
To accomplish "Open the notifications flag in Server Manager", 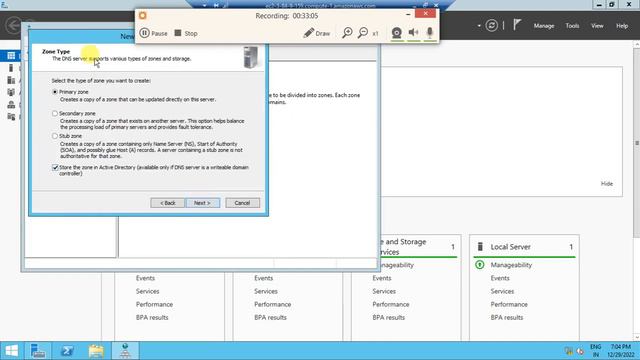I will pos(517,25).
